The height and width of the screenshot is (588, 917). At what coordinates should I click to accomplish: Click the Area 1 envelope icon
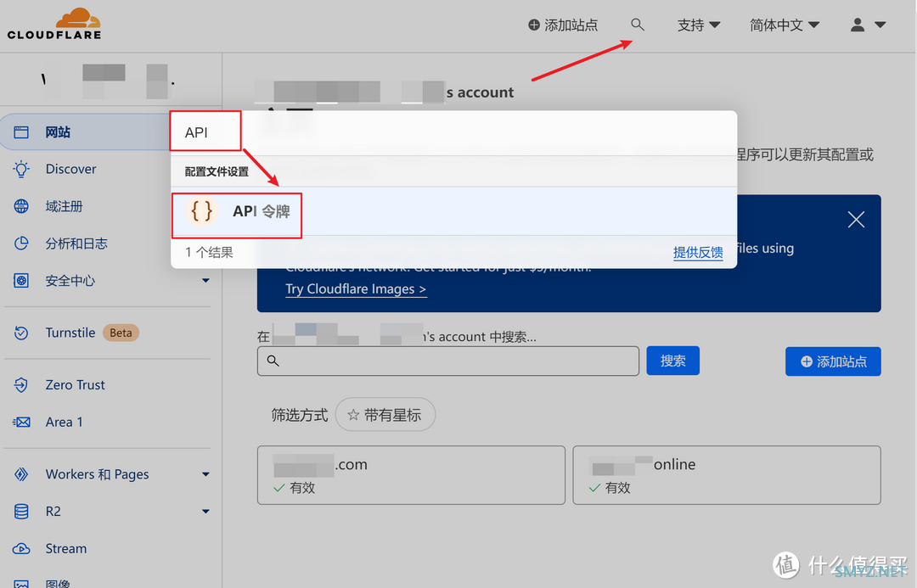point(21,422)
